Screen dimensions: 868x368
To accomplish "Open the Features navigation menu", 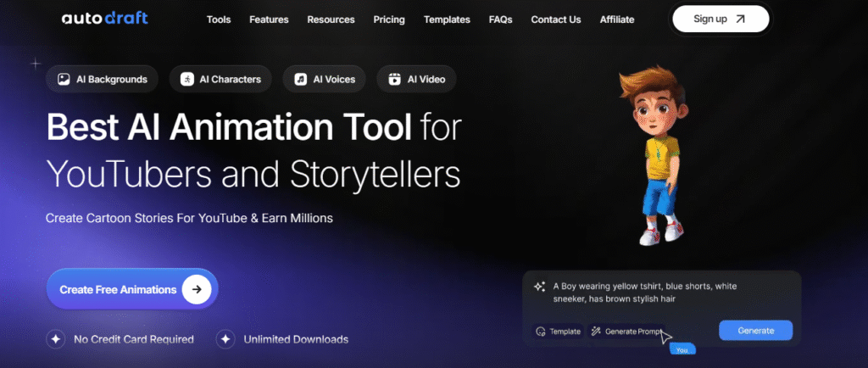I will [269, 20].
